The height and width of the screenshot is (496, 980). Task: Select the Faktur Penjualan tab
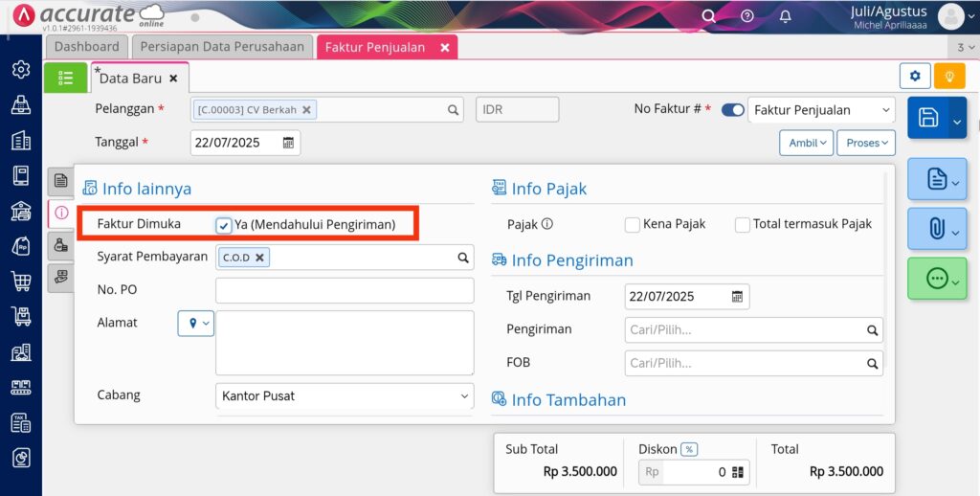[375, 48]
